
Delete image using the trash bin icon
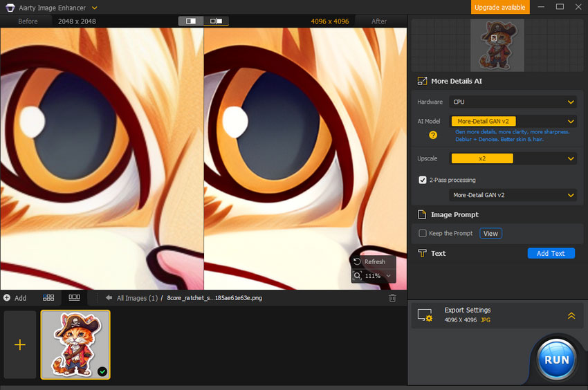point(392,298)
